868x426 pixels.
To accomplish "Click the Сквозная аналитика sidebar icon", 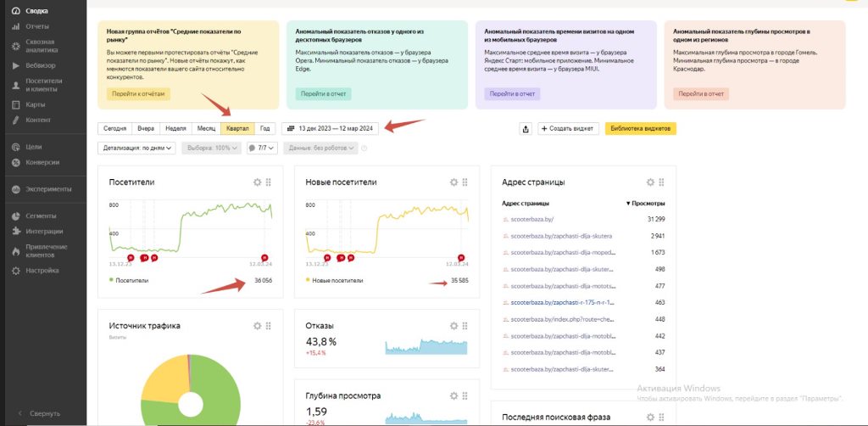I will [15, 46].
